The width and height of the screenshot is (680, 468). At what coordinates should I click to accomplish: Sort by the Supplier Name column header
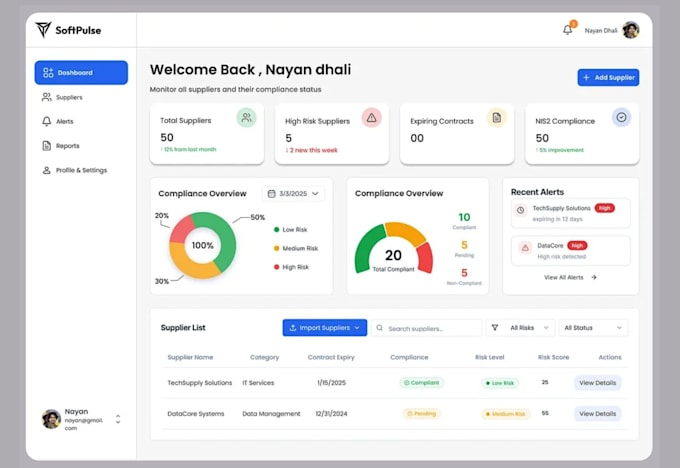(x=190, y=357)
